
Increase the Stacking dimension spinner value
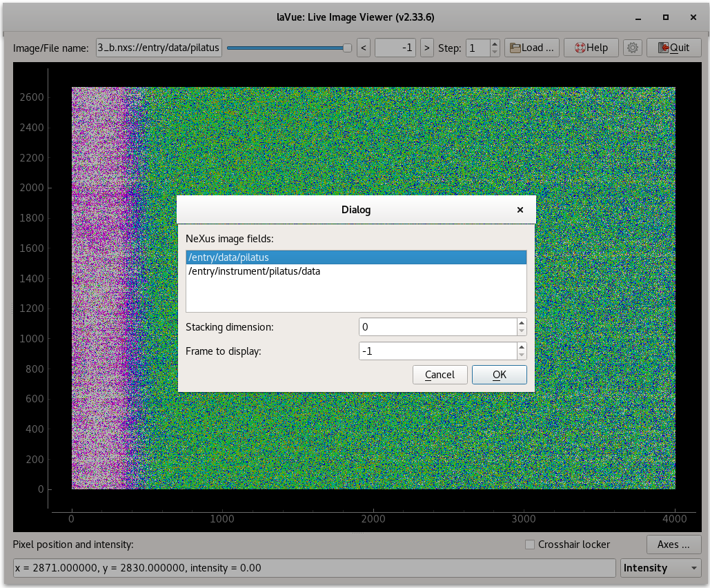coord(522,323)
